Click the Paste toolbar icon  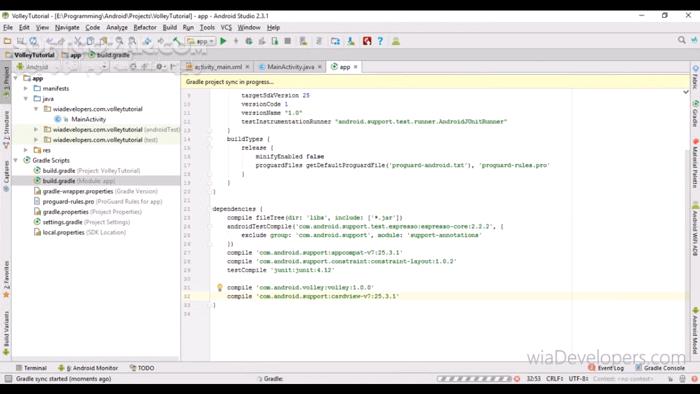click(104, 41)
